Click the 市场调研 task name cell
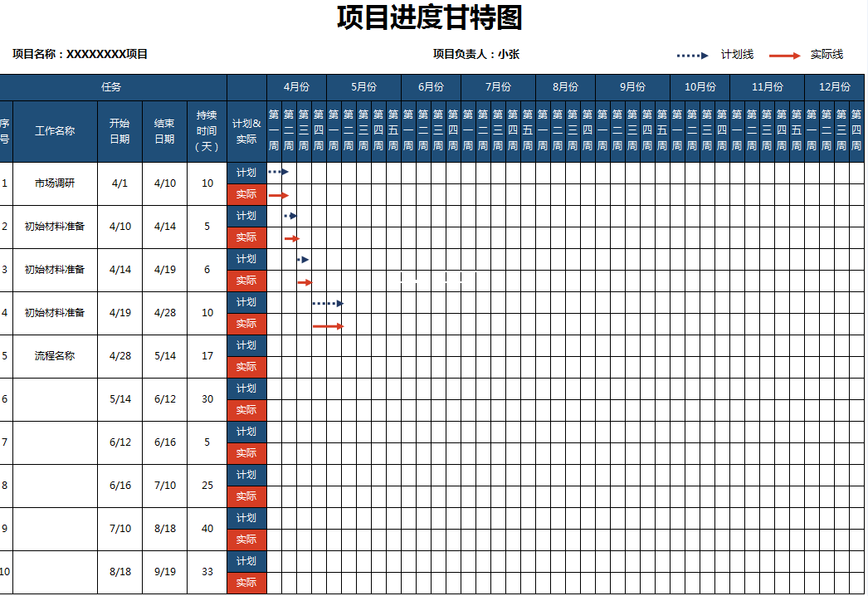This screenshot has width=868, height=596. [55, 183]
